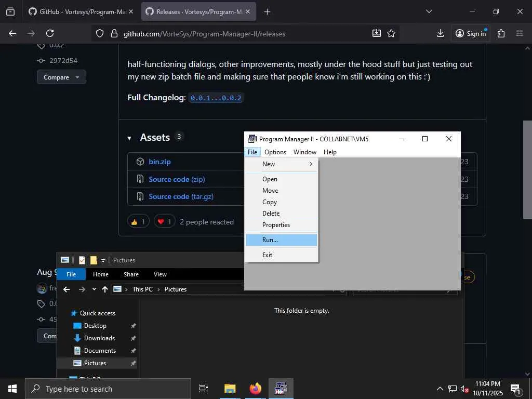The width and height of the screenshot is (532, 399).
Task: Open File tab in Explorer window
Action: 71,274
